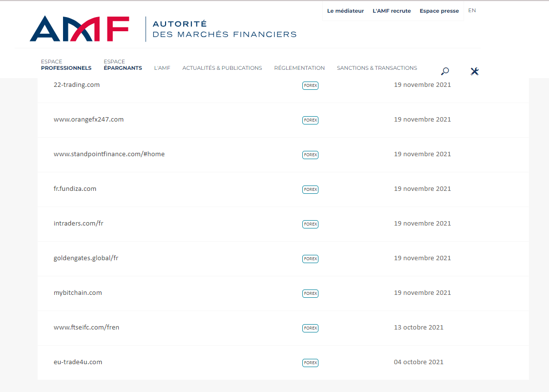Click FOREX tag beside fr.fundiza.com
Screen dimensions: 549x392
click(310, 189)
